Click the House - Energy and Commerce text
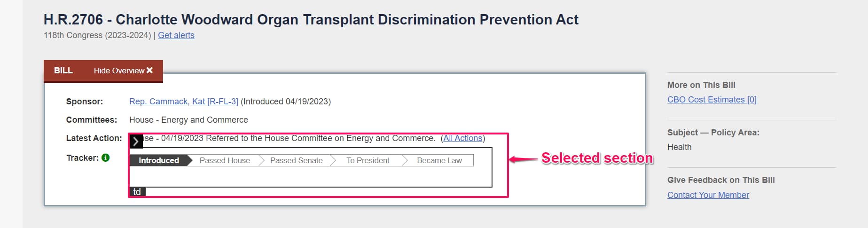 pos(188,120)
